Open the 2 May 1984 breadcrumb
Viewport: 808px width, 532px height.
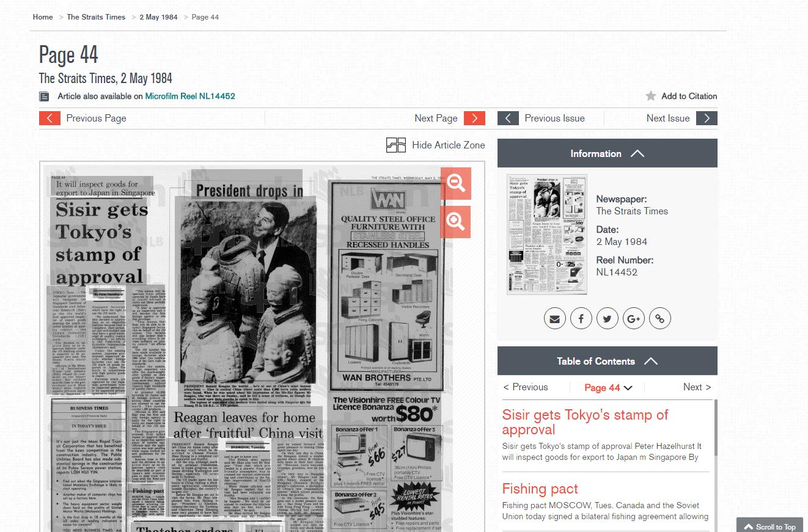pos(158,17)
